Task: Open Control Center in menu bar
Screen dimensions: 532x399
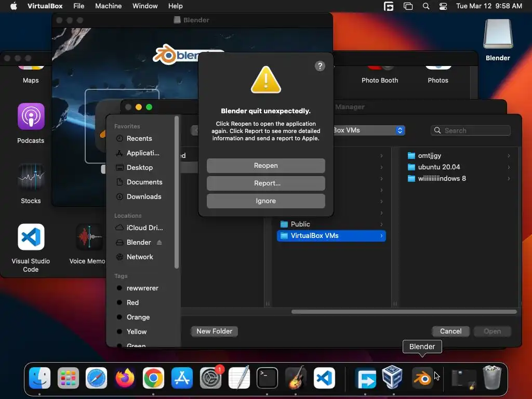Action: coord(443,6)
